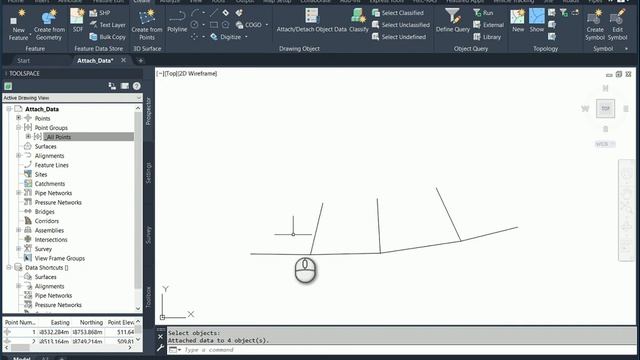
Task: Open the Prospector side tab
Action: coord(149,111)
